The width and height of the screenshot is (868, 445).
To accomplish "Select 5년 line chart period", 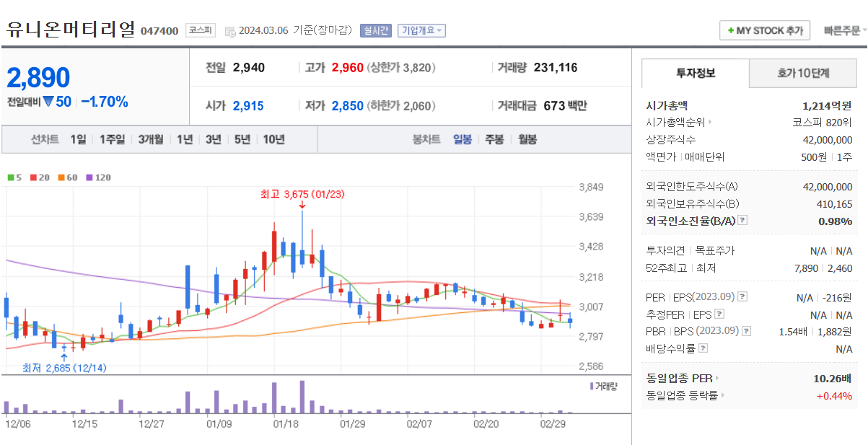I will point(242,140).
